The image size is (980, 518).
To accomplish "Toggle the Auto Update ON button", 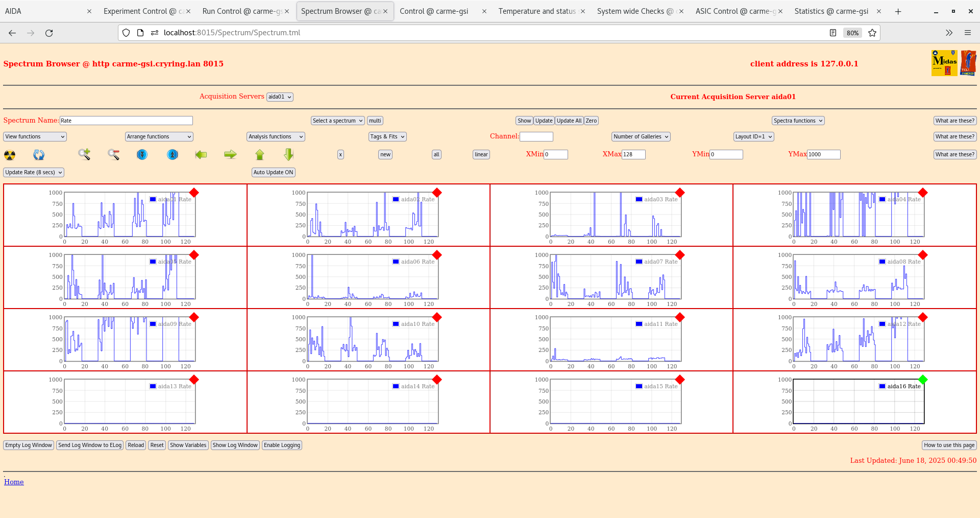I will [x=273, y=173].
